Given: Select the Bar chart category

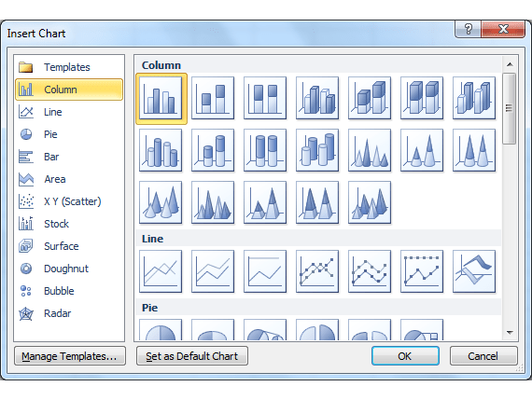Looking at the screenshot, I should point(69,157).
